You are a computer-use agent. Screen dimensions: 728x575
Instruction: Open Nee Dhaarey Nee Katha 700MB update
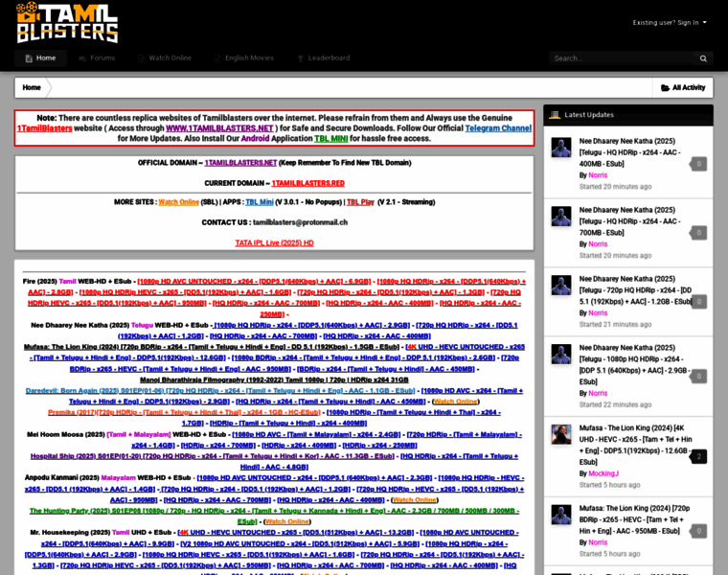630,221
